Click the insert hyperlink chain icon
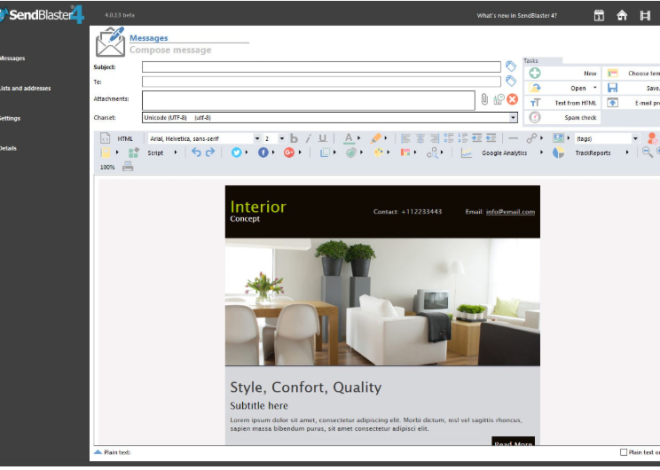 click(x=532, y=138)
